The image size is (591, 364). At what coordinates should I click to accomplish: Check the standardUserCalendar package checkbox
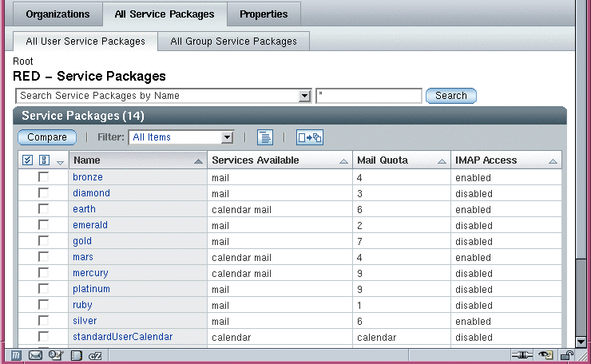tap(43, 337)
